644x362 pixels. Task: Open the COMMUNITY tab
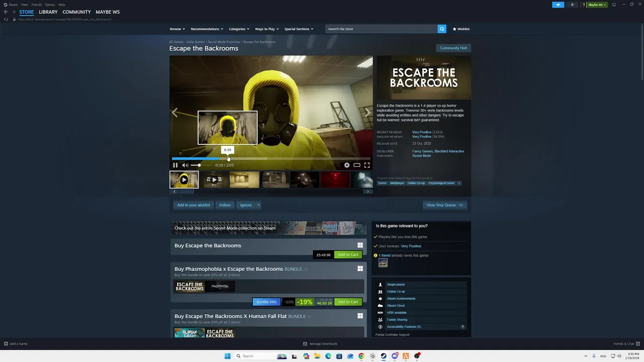(76, 12)
